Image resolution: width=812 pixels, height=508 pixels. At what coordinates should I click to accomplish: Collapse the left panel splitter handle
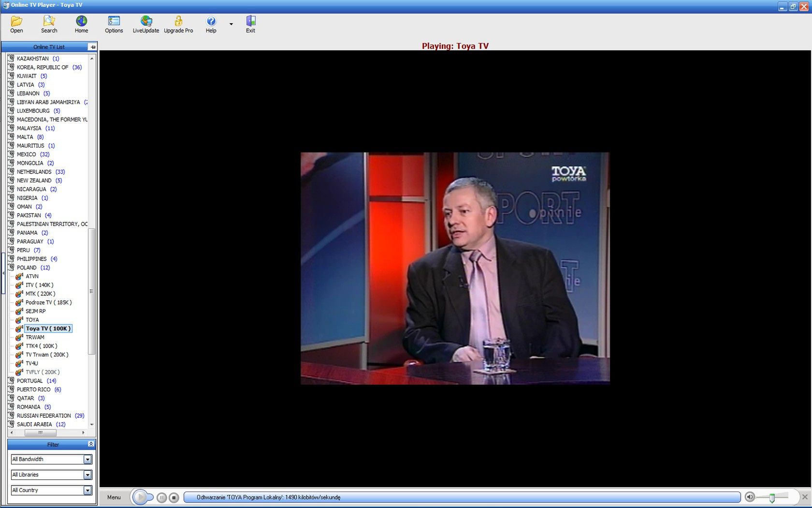point(3,273)
